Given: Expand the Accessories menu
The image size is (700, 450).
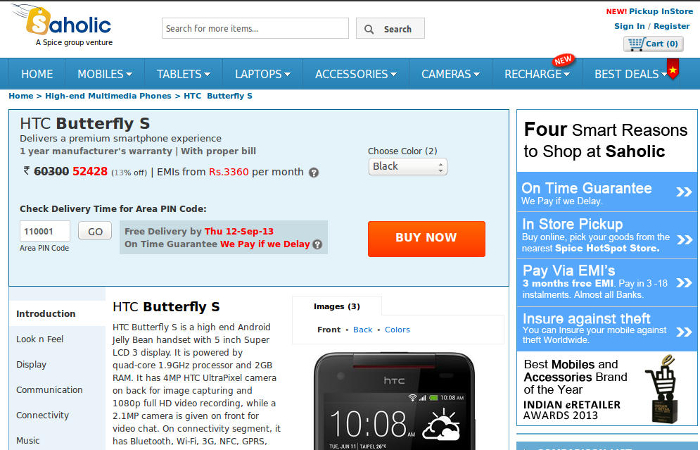Looking at the screenshot, I should point(356,74).
